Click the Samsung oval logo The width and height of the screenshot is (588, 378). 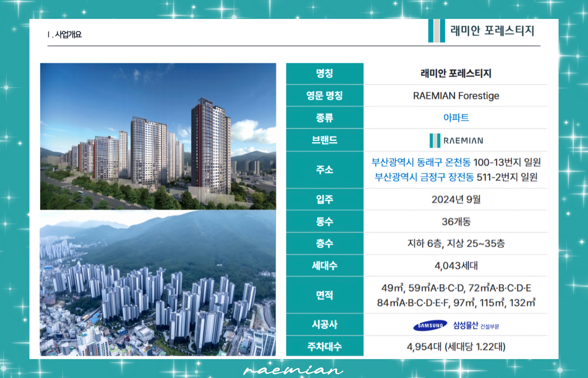tap(430, 326)
